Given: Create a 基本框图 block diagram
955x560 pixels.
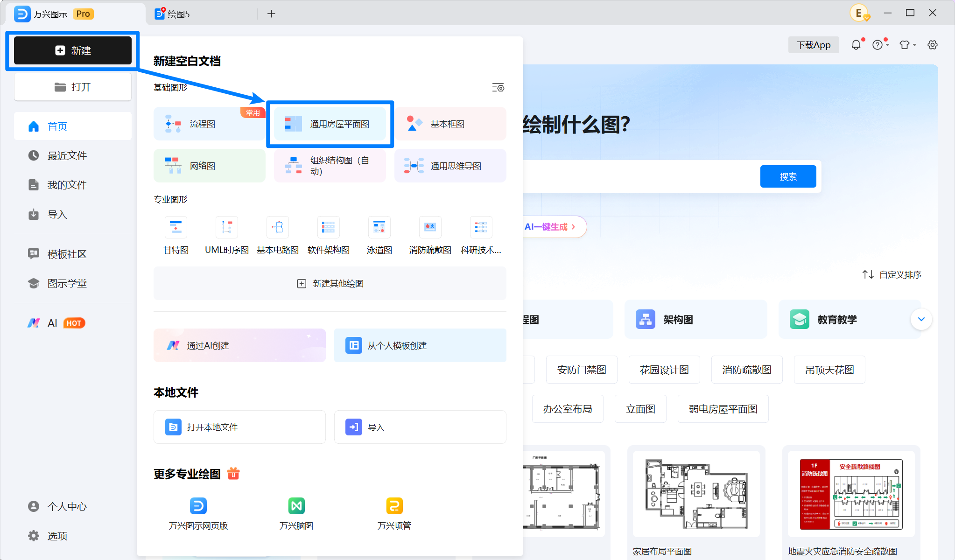Looking at the screenshot, I should [450, 124].
